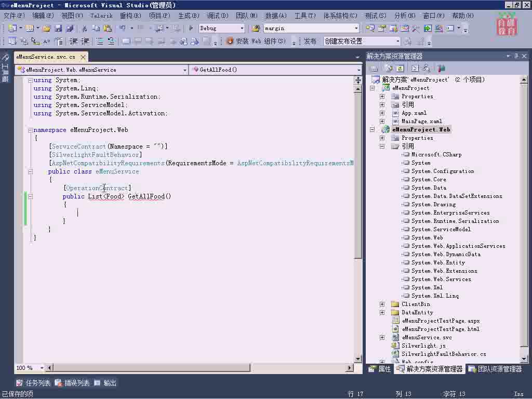Screen dimensions: 532x399
Task: Collapse the eMenuService class outline region
Action: (30, 171)
